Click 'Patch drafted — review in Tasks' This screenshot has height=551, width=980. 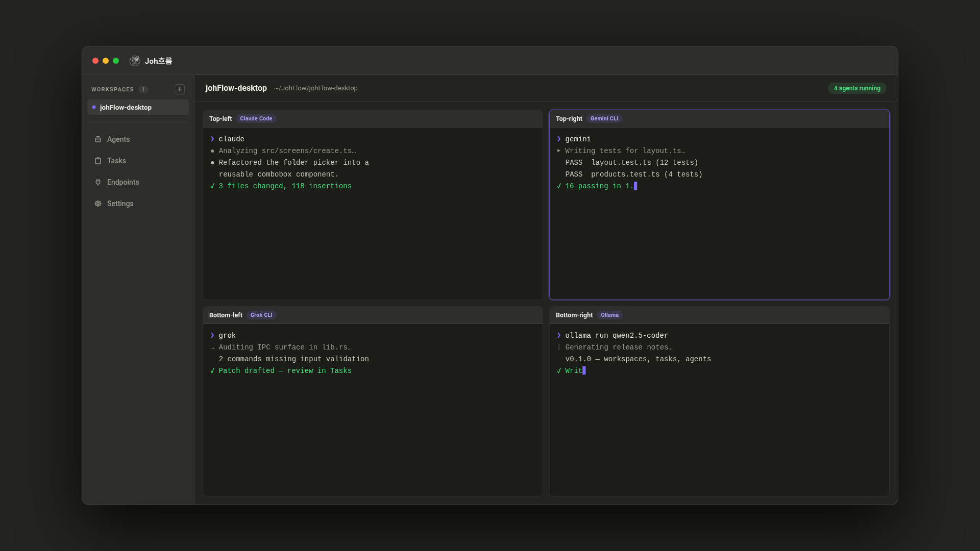pos(285,371)
